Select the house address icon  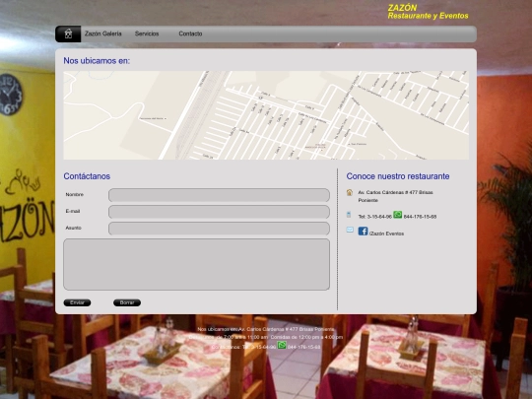[x=350, y=192]
